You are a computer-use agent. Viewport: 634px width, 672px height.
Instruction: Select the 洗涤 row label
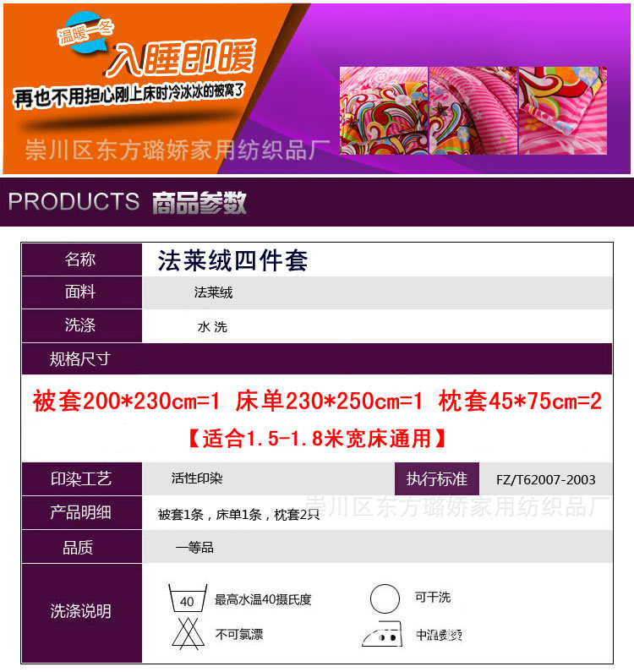point(81,325)
